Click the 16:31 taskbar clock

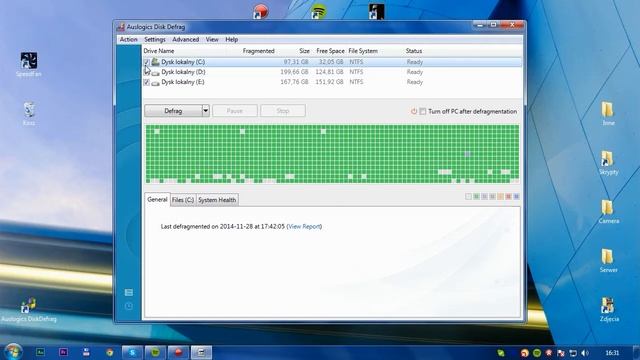click(x=612, y=353)
